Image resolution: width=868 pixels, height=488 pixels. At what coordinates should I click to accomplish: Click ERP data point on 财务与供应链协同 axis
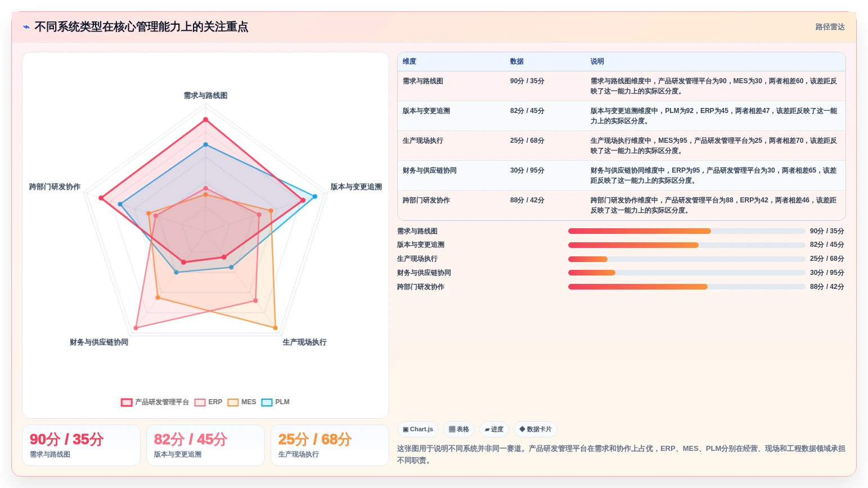136,327
